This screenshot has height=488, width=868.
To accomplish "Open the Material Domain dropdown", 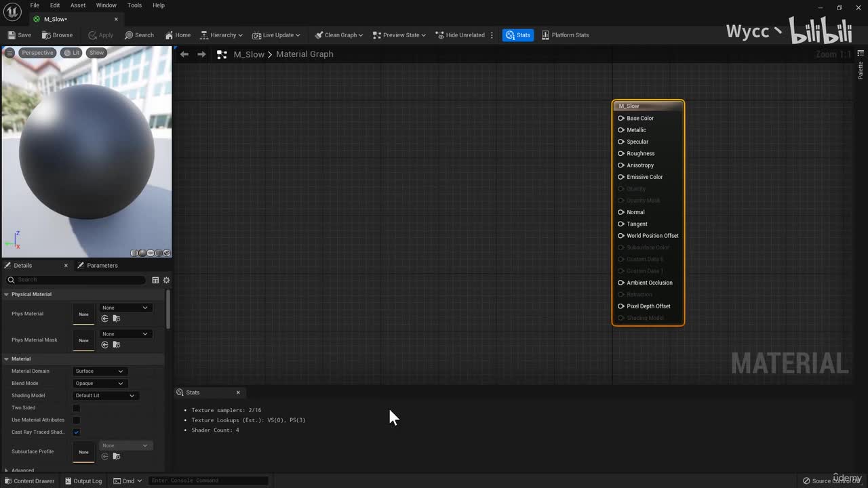I will 99,371.
